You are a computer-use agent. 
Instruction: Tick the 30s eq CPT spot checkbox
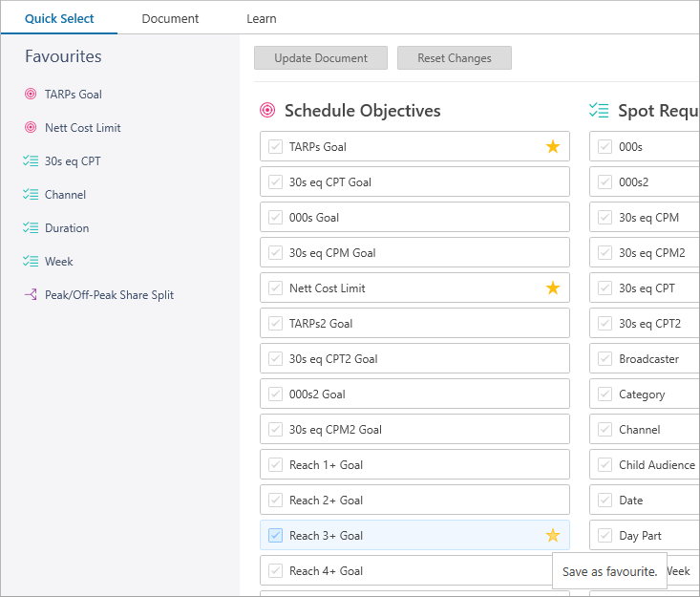pyautogui.click(x=605, y=288)
